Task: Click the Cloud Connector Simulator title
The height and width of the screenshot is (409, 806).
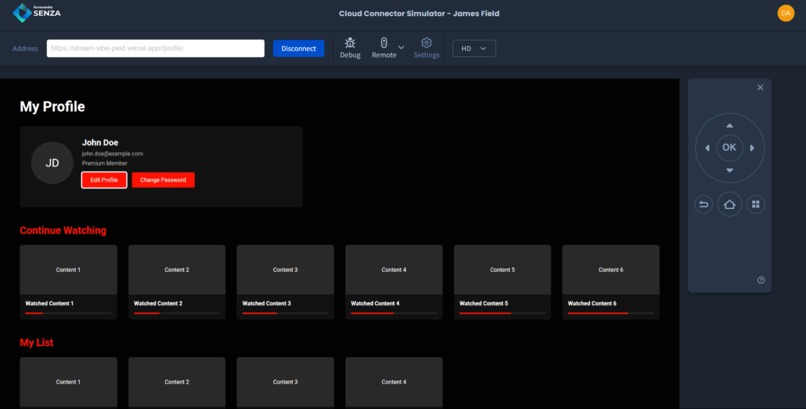Action: tap(419, 13)
